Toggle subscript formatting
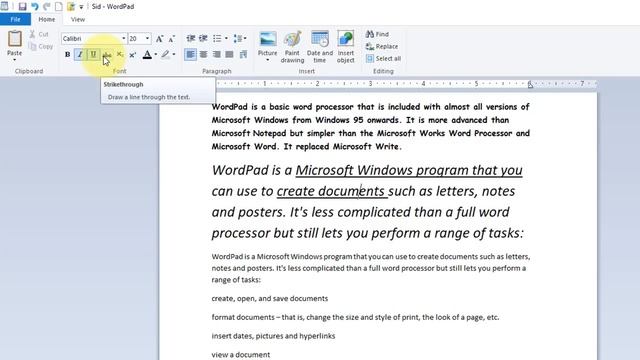 (x=120, y=54)
